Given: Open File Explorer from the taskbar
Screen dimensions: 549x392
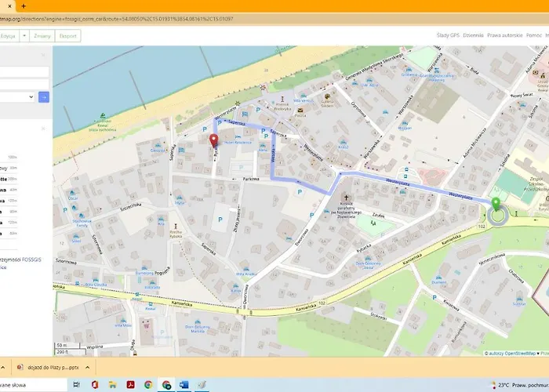Looking at the screenshot, I should click(x=112, y=385).
